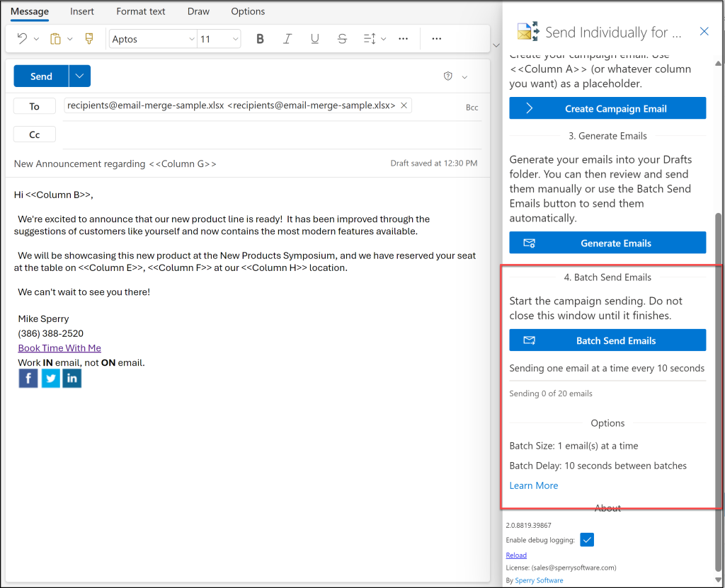Screen dimensions: 725x588
Task: Click the Undo icon in the toolbar
Action: 22,39
